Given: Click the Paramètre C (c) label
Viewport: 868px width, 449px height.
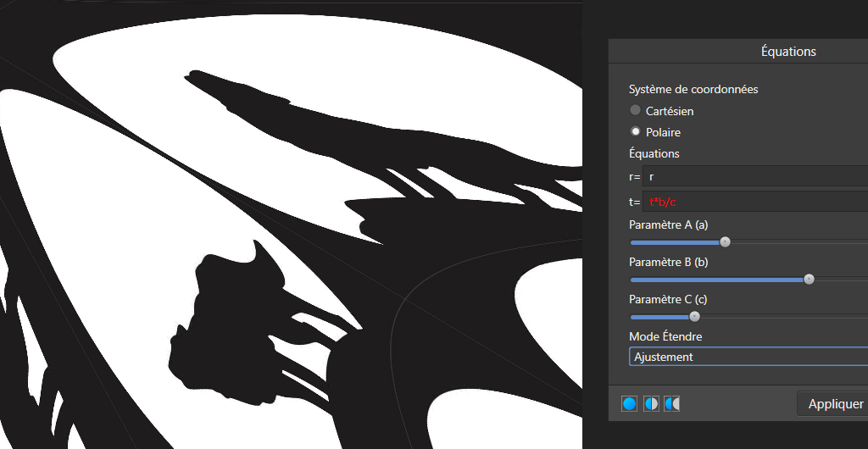Looking at the screenshot, I should click(668, 299).
